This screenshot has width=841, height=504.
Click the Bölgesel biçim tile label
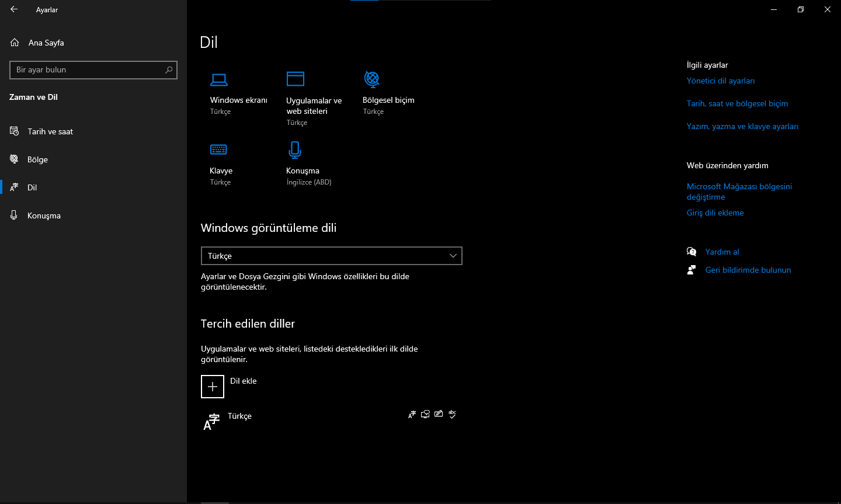tap(388, 100)
